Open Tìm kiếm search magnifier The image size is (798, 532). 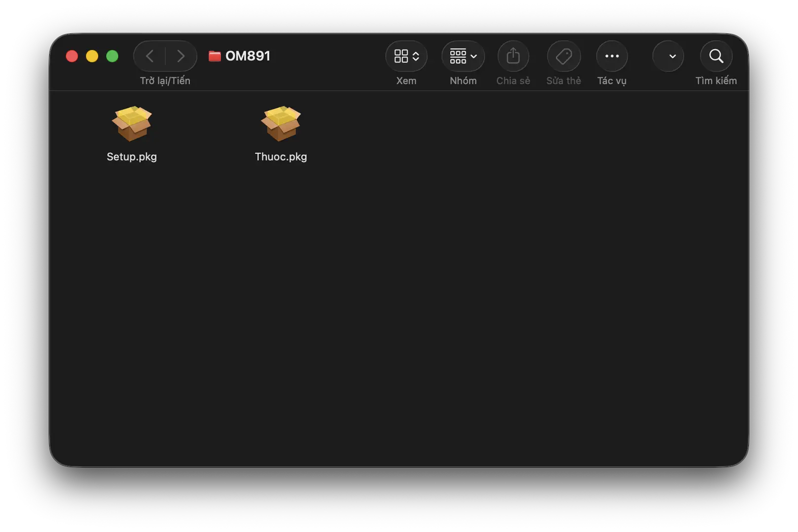[716, 56]
